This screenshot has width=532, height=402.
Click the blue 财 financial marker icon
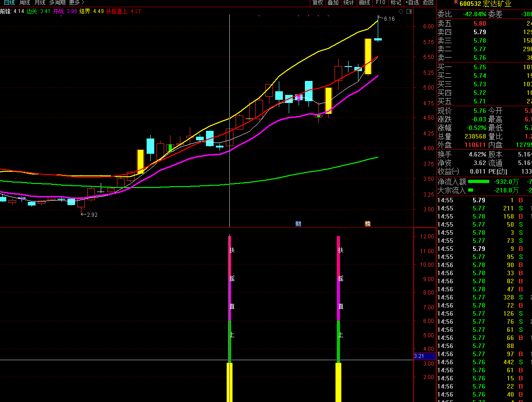[x=298, y=223]
